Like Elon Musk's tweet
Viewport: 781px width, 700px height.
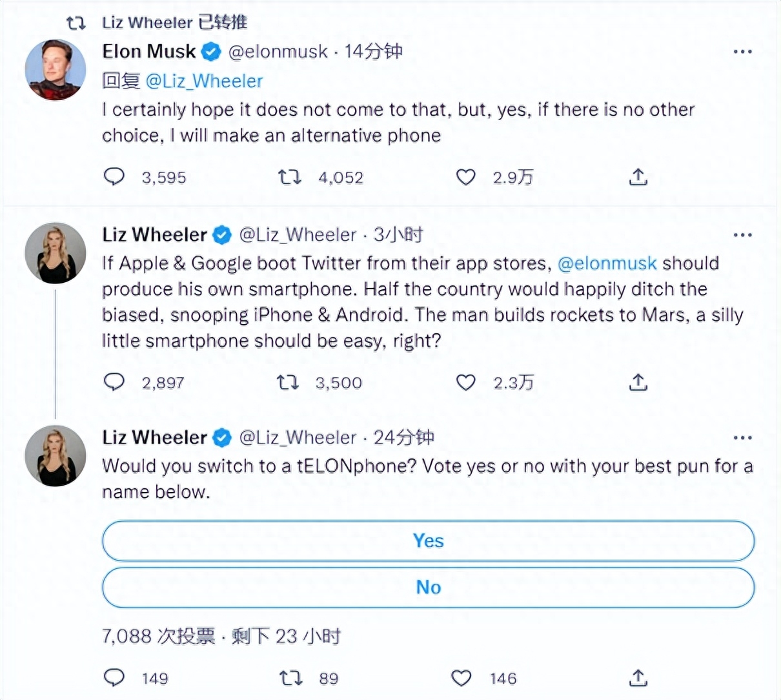[465, 176]
